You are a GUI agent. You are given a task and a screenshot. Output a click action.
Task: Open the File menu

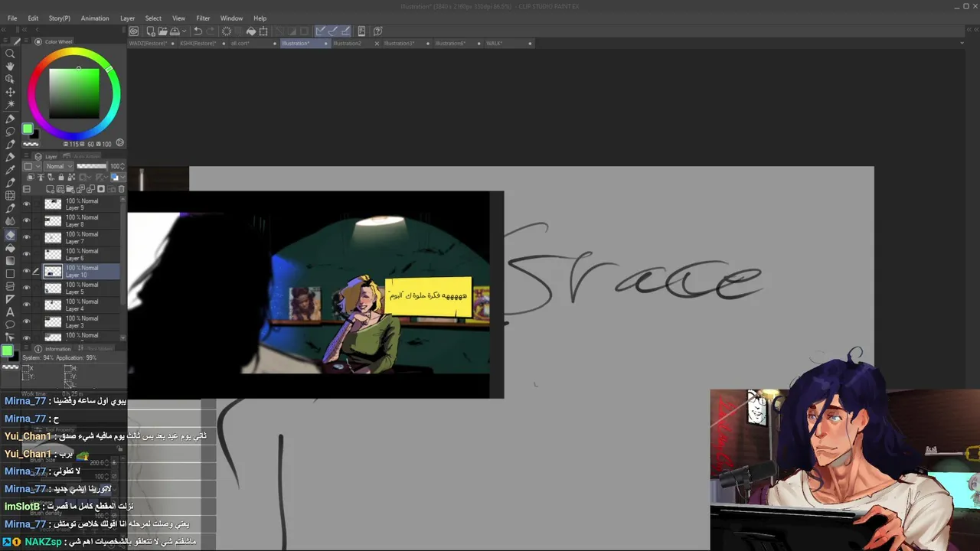pyautogui.click(x=12, y=18)
